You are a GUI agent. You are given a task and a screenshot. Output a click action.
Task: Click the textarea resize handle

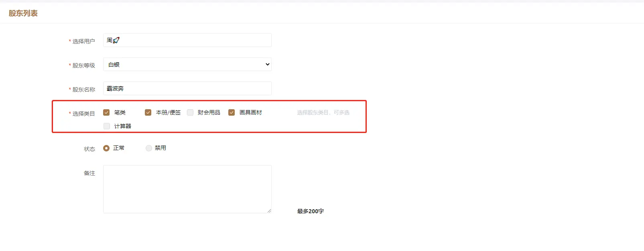click(269, 210)
